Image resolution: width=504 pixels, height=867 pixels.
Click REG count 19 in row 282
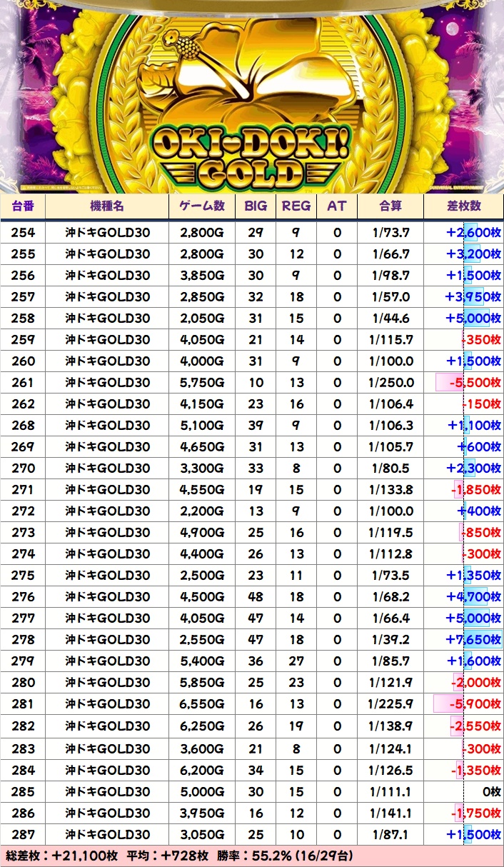[x=296, y=726]
